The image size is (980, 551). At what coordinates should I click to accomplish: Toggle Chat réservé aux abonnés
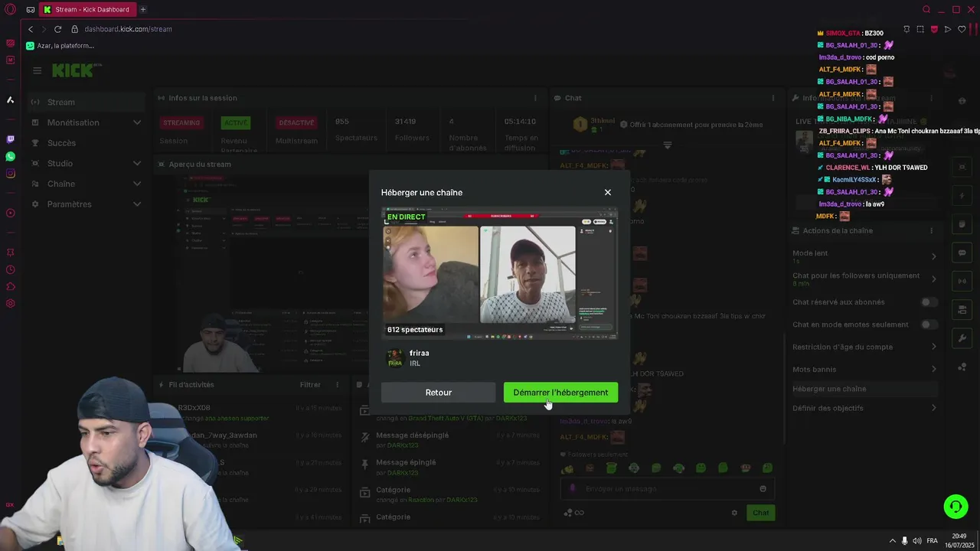coord(929,302)
